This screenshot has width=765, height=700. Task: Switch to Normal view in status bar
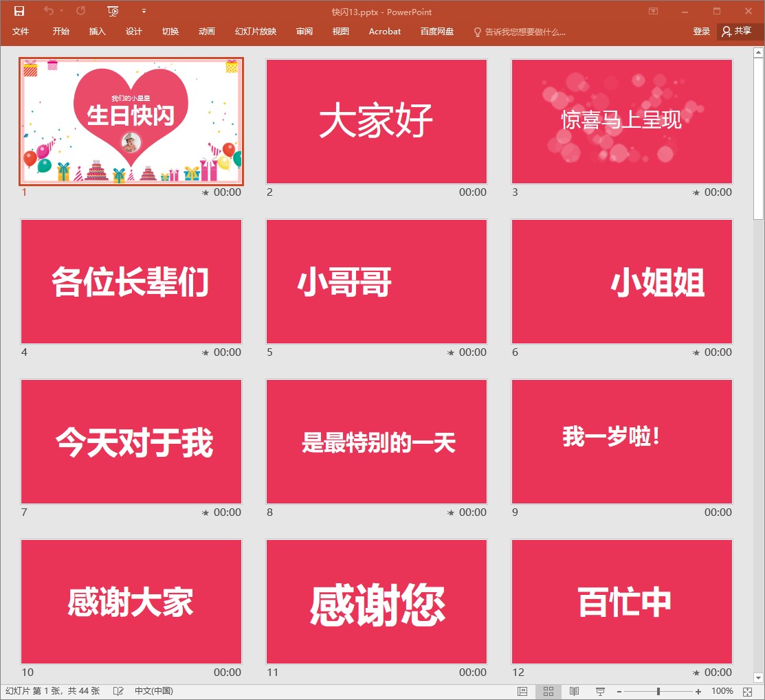point(522,691)
